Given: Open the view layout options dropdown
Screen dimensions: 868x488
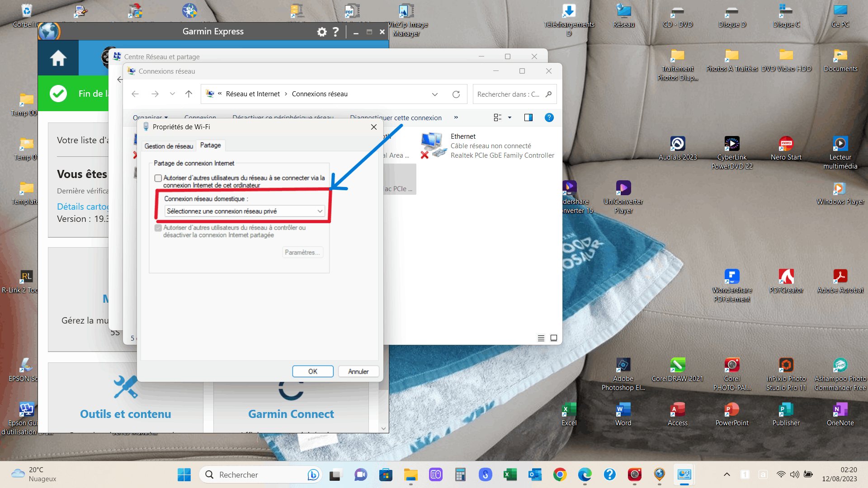Looking at the screenshot, I should [x=509, y=117].
